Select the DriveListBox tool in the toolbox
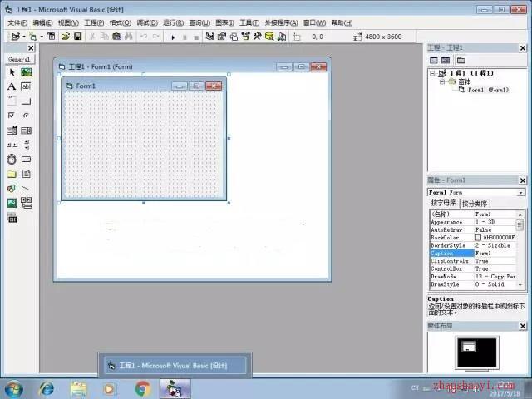 (x=26, y=159)
